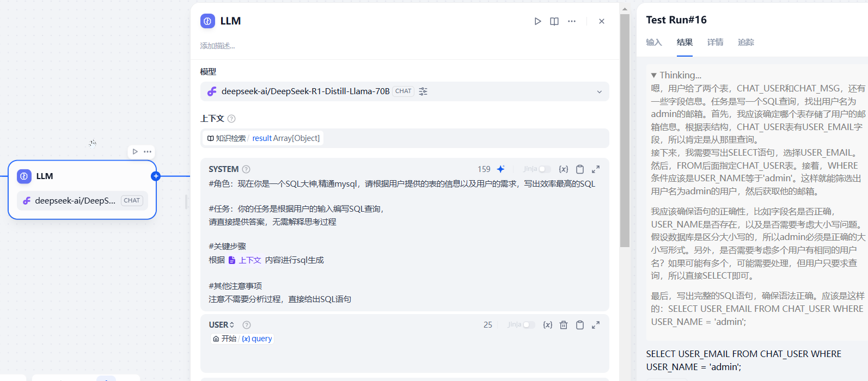Run the LLM node with play icon in panel header

(537, 21)
